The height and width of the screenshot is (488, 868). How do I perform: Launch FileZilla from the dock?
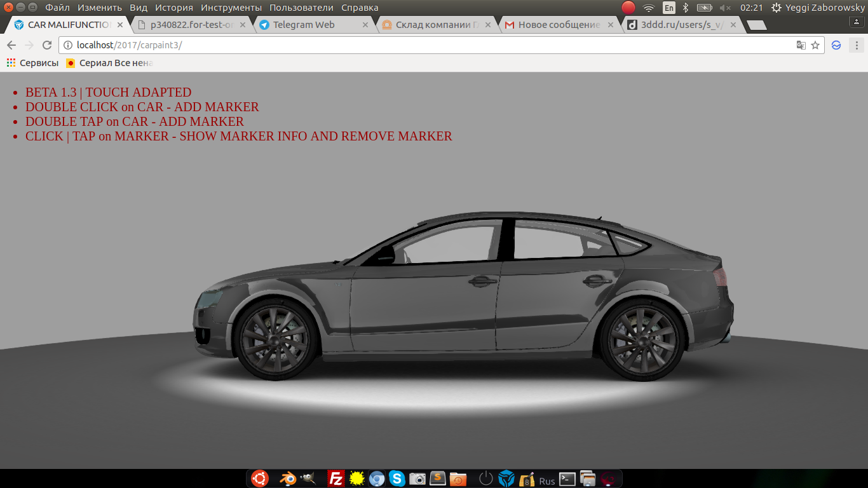(336, 478)
